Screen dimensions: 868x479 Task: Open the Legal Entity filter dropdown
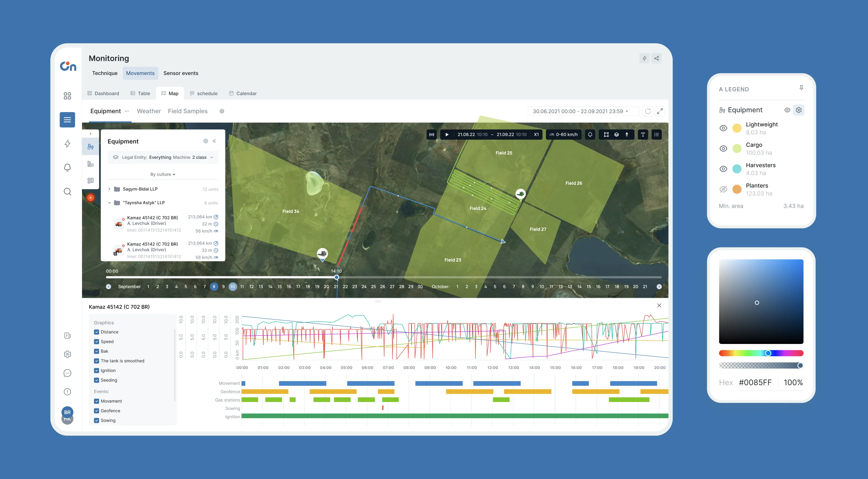(x=163, y=157)
